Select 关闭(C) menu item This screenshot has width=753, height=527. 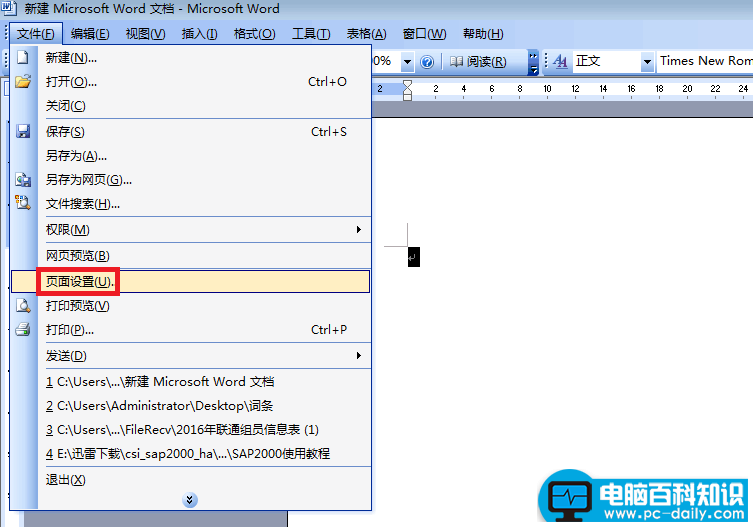(191, 106)
